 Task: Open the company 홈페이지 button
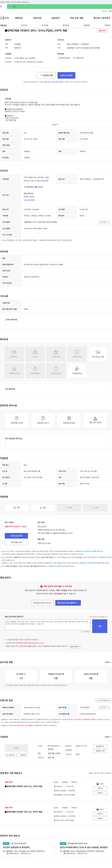coord(100,746)
